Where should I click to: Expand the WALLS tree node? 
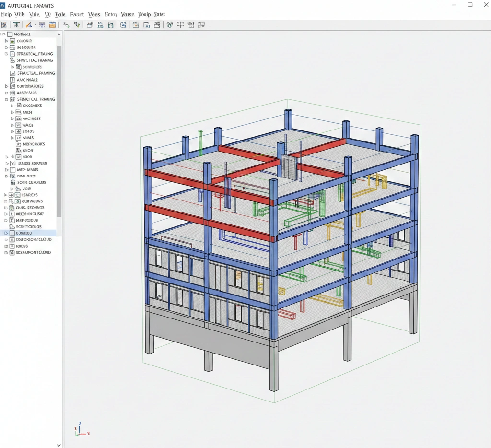point(12,125)
